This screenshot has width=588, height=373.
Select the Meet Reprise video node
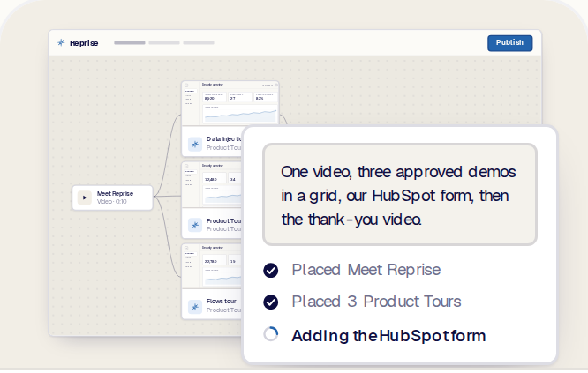[112, 198]
